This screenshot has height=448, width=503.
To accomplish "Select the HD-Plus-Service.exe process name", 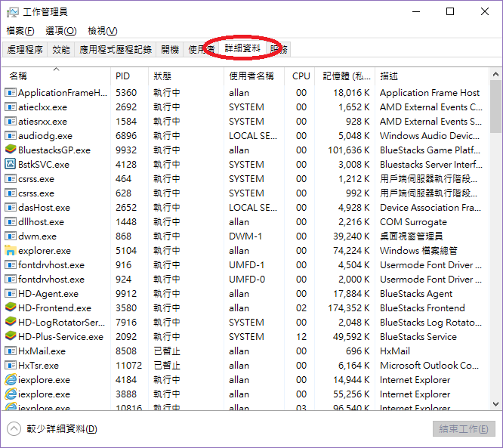I will pyautogui.click(x=60, y=337).
